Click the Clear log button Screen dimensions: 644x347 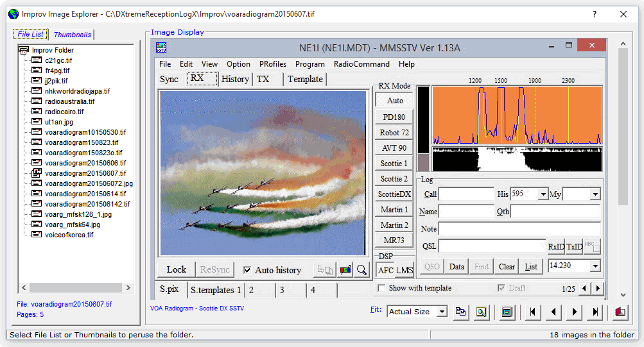coord(507,267)
